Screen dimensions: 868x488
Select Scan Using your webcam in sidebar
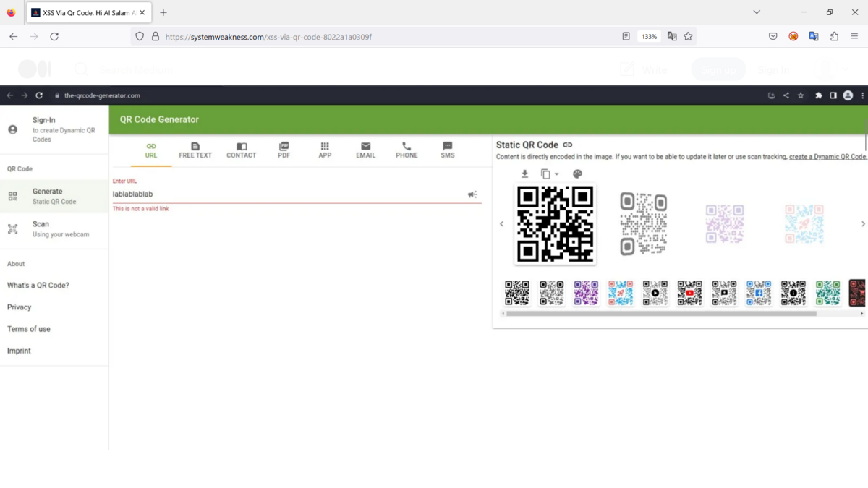[54, 229]
